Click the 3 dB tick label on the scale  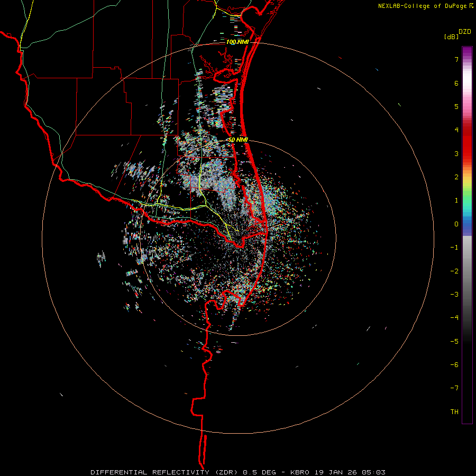[456, 153]
